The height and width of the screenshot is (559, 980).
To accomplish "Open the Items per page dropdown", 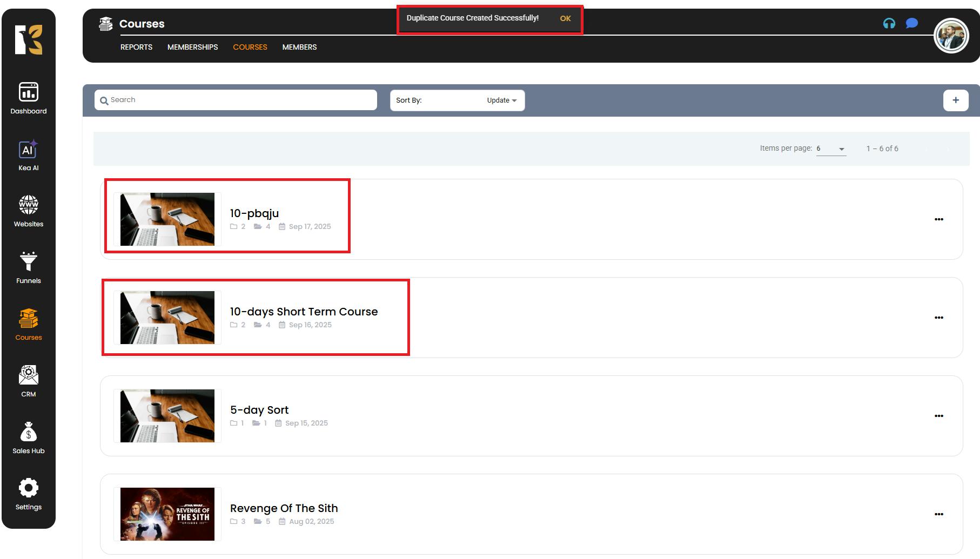I will tap(830, 149).
